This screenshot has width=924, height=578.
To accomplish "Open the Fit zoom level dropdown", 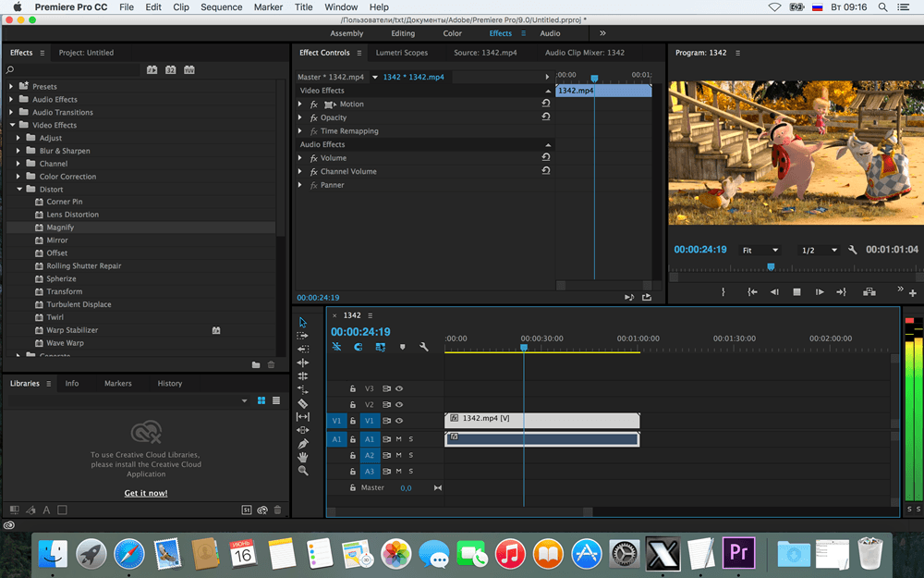I will click(760, 250).
